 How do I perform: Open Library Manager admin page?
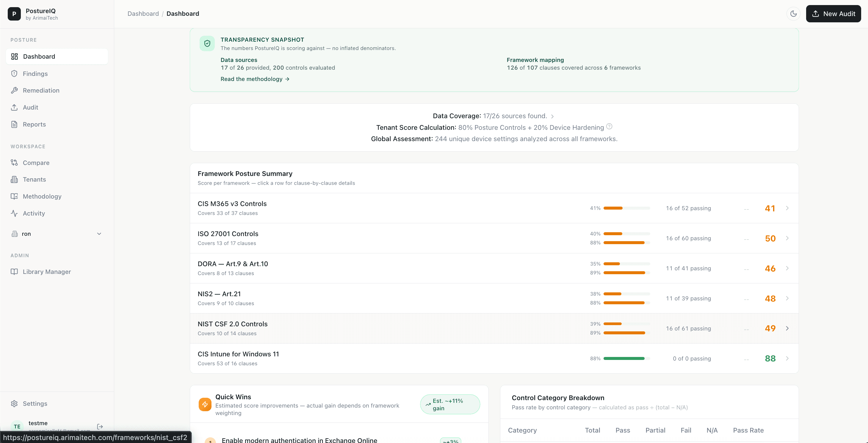pyautogui.click(x=57, y=272)
